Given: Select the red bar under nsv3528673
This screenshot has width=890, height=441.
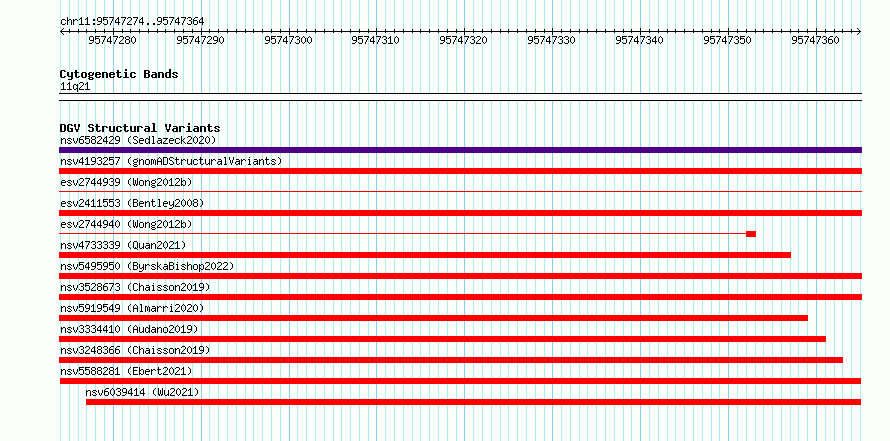Looking at the screenshot, I should pos(460,297).
